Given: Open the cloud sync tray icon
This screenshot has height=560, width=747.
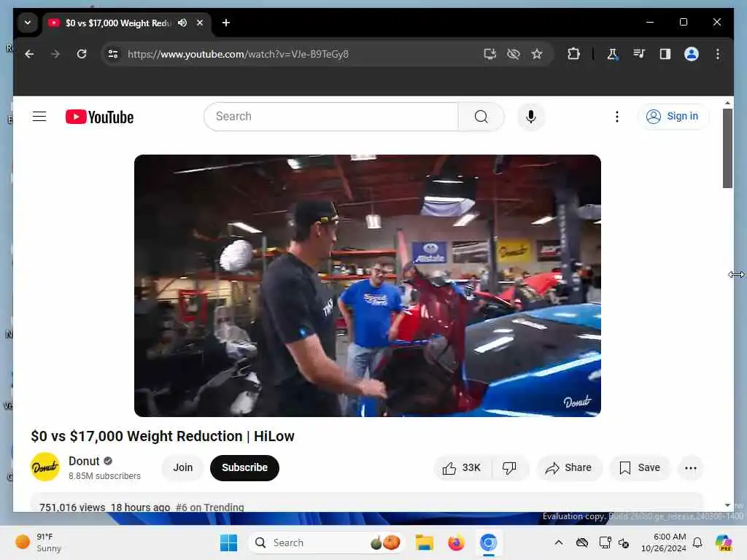Looking at the screenshot, I should tap(581, 542).
